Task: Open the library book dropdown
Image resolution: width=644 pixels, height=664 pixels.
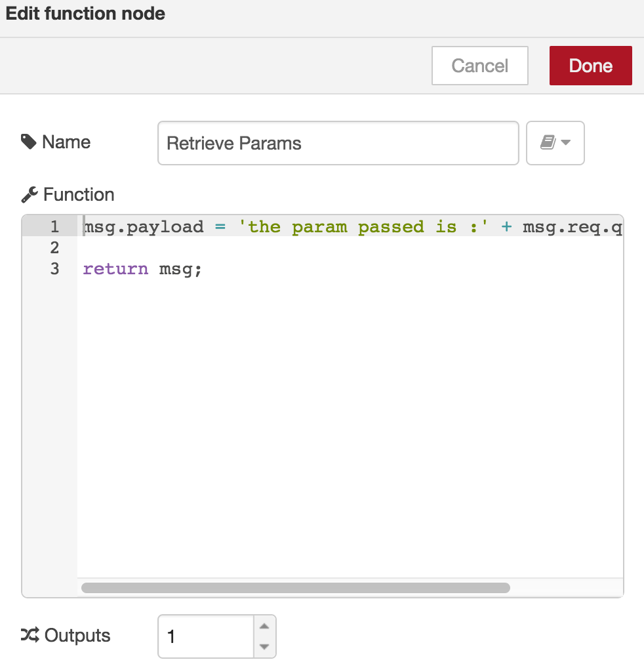Action: 555,143
